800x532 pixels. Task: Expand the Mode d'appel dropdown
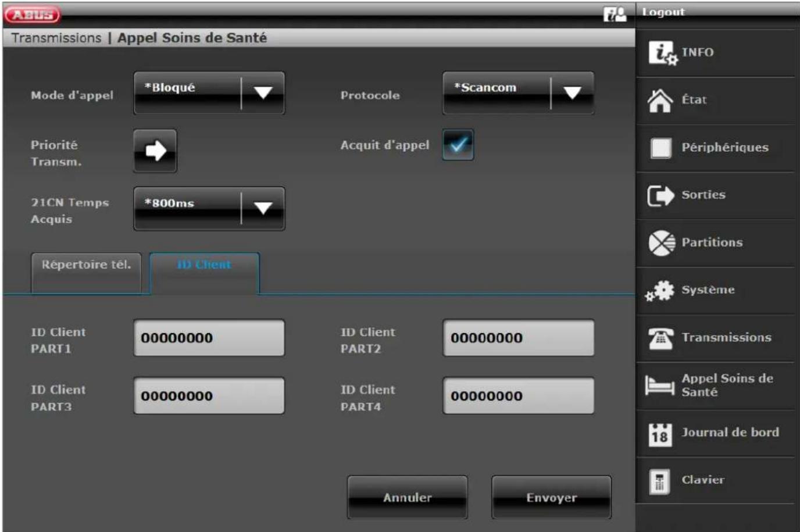click(x=263, y=93)
